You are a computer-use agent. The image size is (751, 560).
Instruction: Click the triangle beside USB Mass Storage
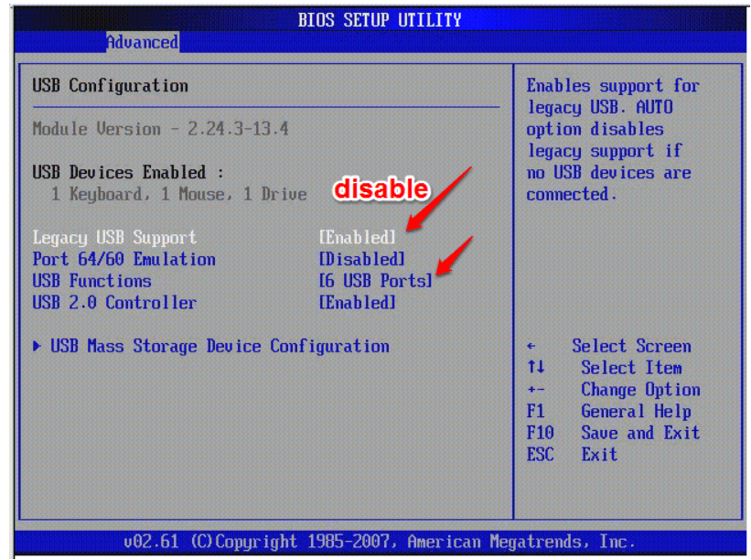pos(37,346)
